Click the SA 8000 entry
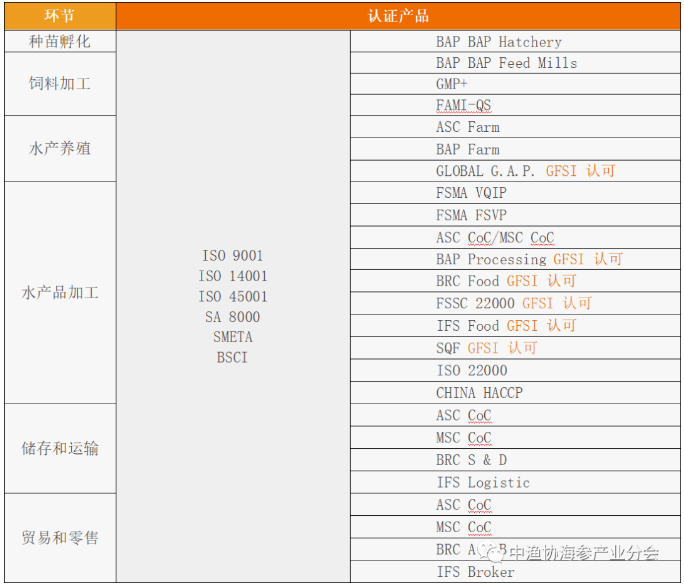The width and height of the screenshot is (684, 584). click(233, 317)
